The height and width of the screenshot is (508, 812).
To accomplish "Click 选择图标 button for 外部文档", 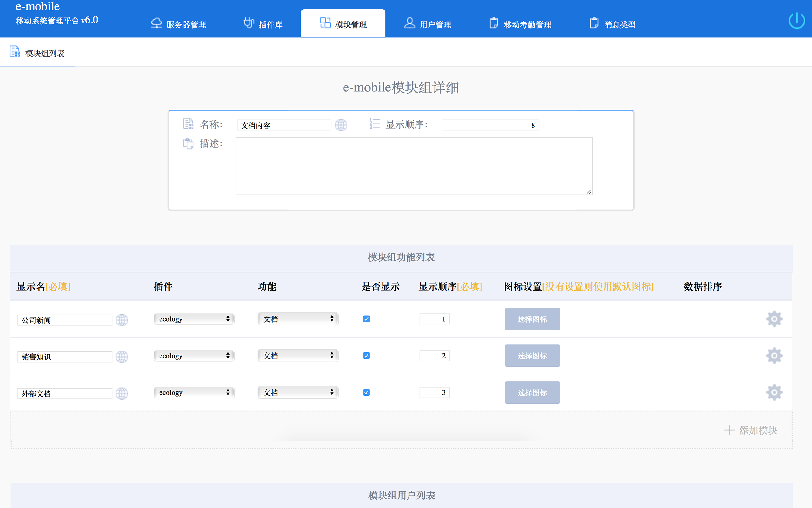I will coord(532,392).
